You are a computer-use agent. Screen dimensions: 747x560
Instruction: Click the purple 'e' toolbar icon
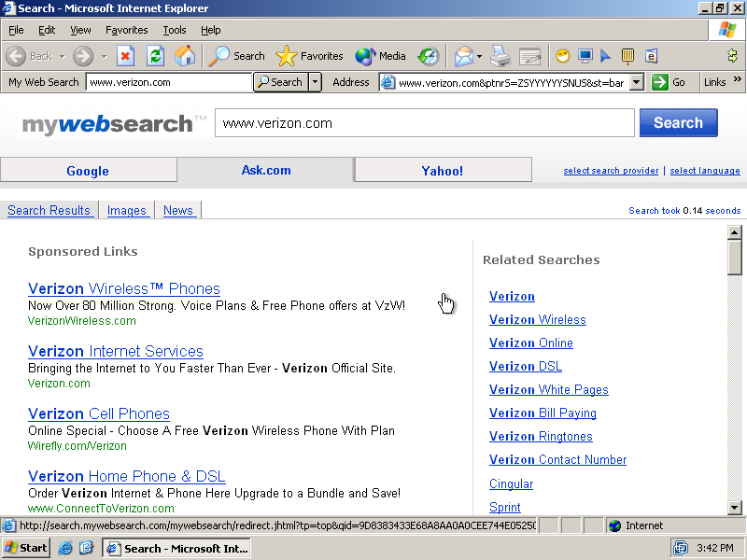pos(651,56)
